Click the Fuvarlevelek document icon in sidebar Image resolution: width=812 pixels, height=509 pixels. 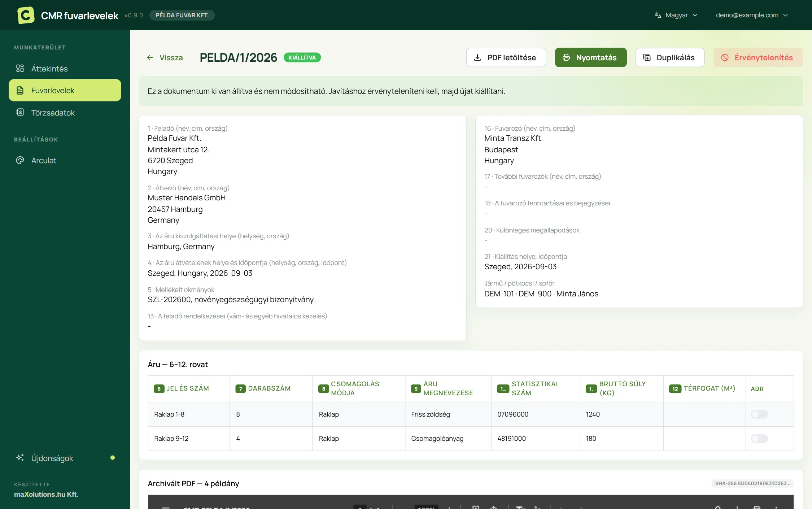click(x=20, y=90)
